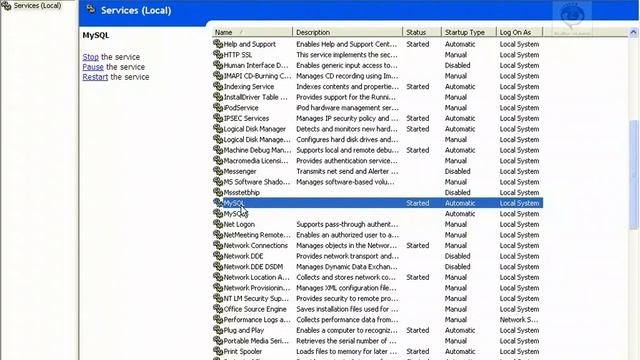Click the Network DDE DSDM service icon
Image resolution: width=640 pixels, height=360 pixels.
218,267
